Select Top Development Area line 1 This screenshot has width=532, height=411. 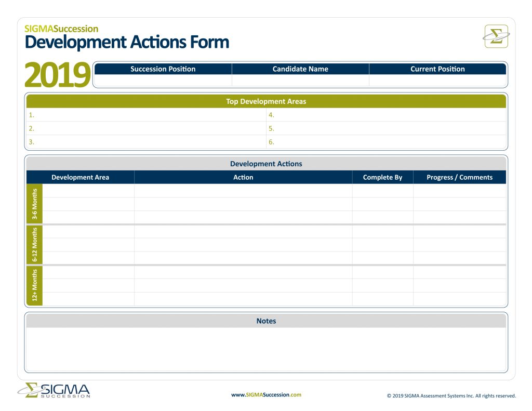[147, 115]
